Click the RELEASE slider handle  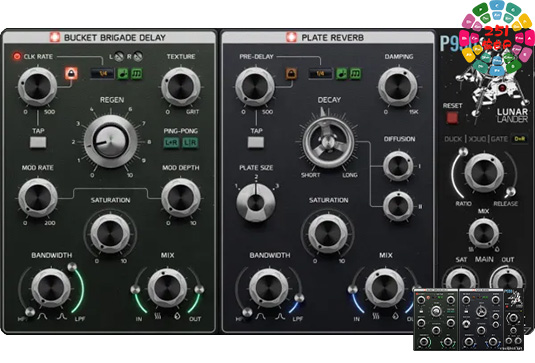tap(511, 191)
